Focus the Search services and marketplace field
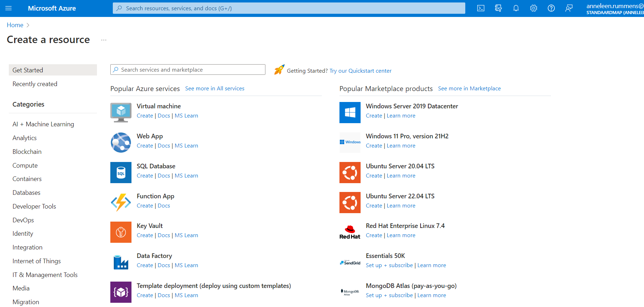644x307 pixels. click(x=188, y=70)
